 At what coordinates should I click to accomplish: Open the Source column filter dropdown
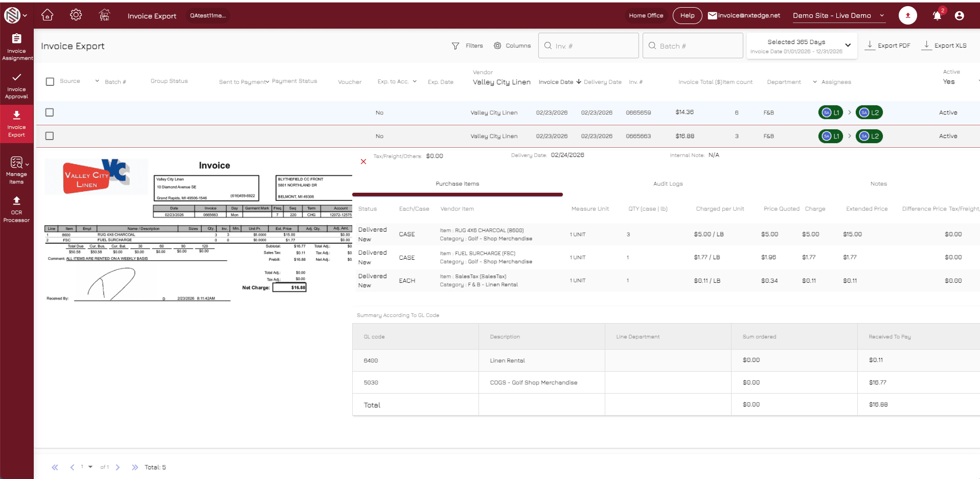(97, 81)
